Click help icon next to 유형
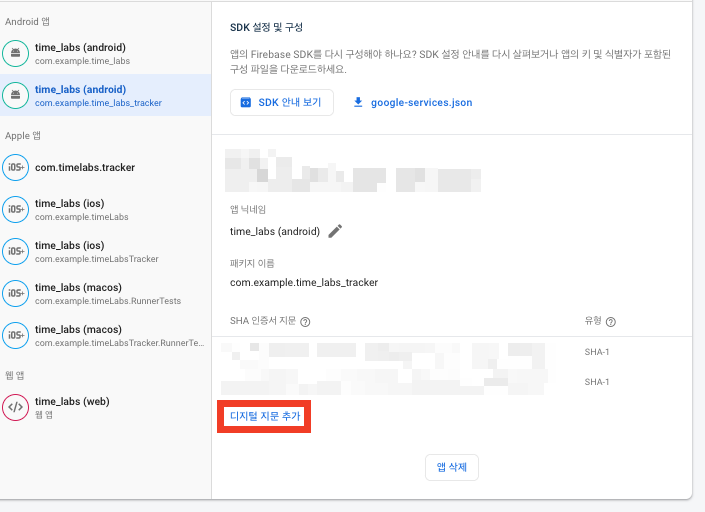The image size is (705, 512). click(x=611, y=322)
